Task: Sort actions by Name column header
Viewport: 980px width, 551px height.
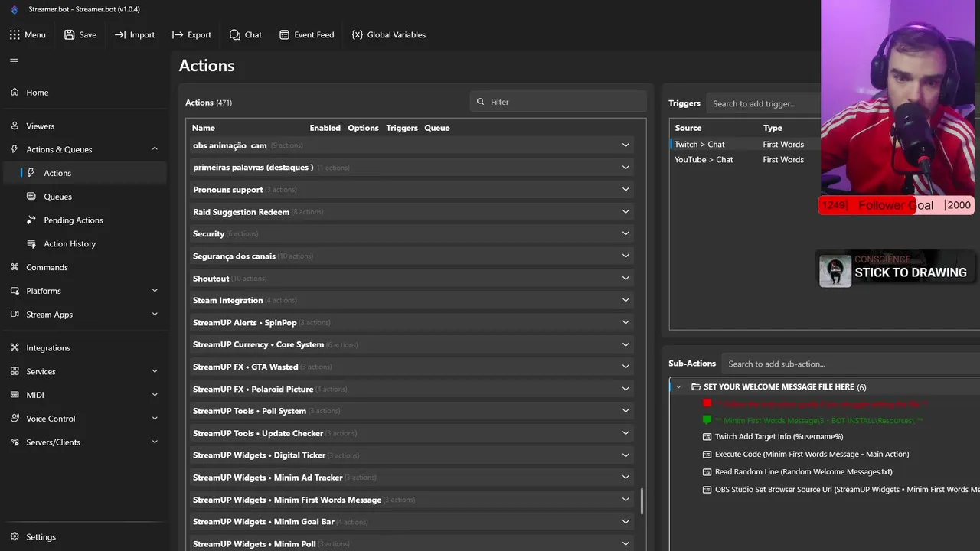Action: pos(203,128)
